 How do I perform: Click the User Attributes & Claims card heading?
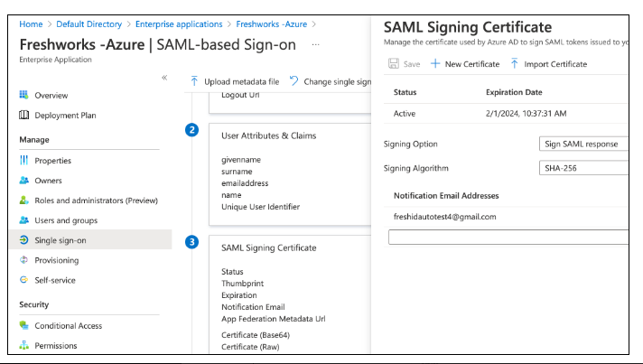click(x=268, y=135)
